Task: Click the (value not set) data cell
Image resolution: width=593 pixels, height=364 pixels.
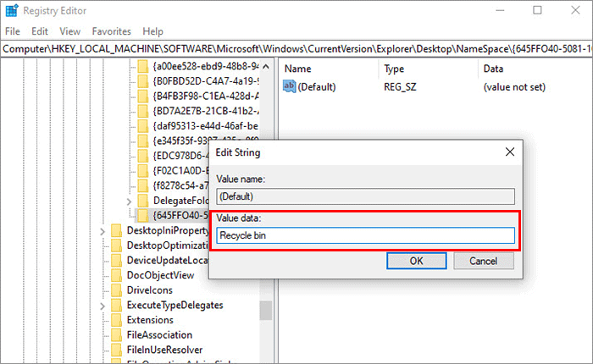Action: [514, 87]
